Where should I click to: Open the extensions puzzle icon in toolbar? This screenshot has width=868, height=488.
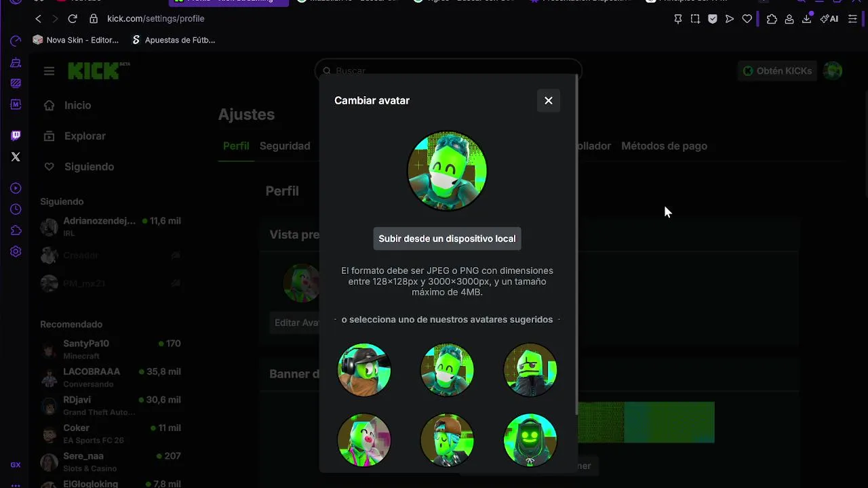(x=772, y=19)
